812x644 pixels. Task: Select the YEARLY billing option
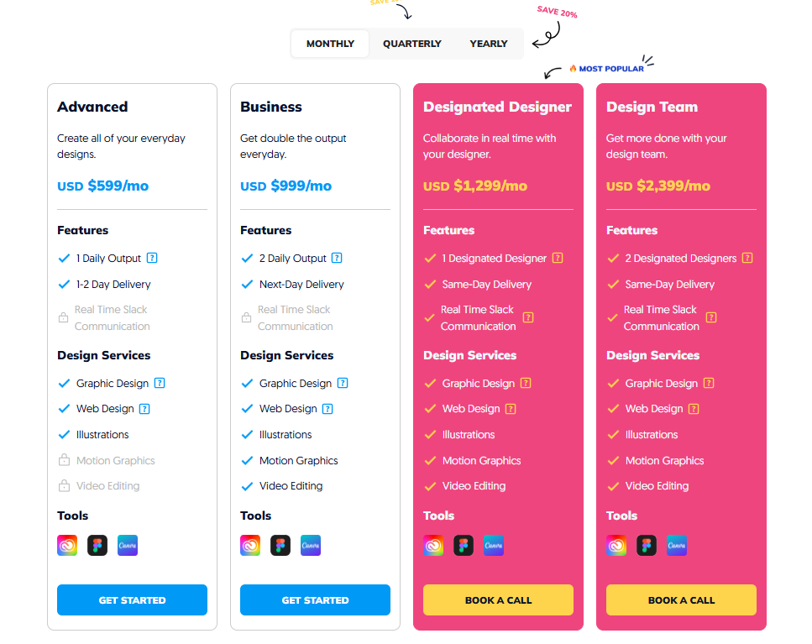coord(488,43)
